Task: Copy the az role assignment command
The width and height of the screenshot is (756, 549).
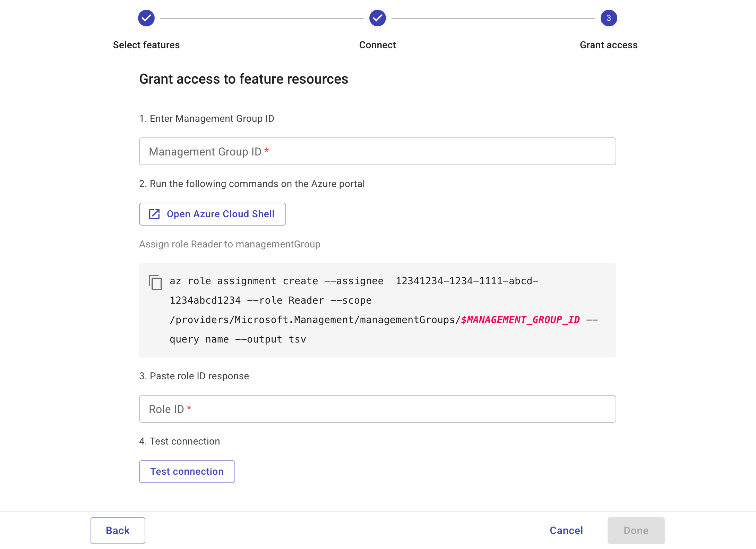Action: (x=156, y=282)
